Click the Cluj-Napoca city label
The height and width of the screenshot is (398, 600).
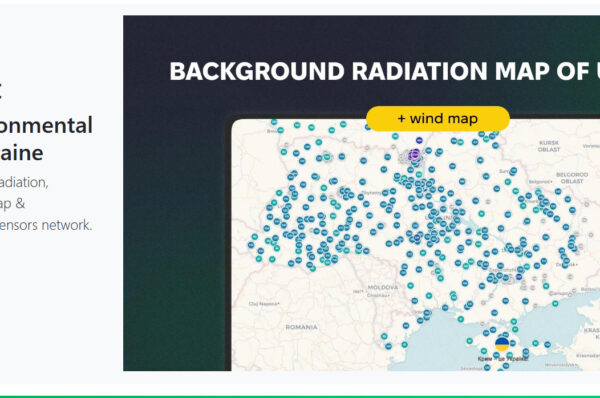coord(264,304)
